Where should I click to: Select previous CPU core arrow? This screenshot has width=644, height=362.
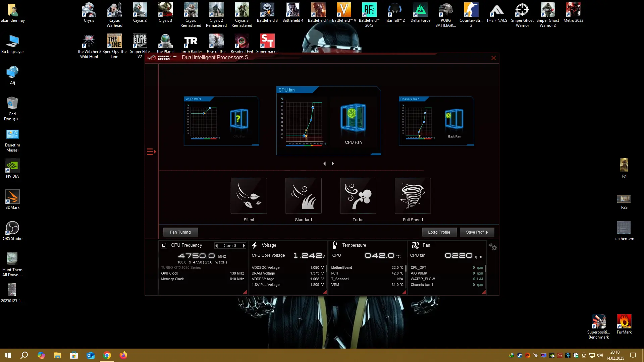216,246
